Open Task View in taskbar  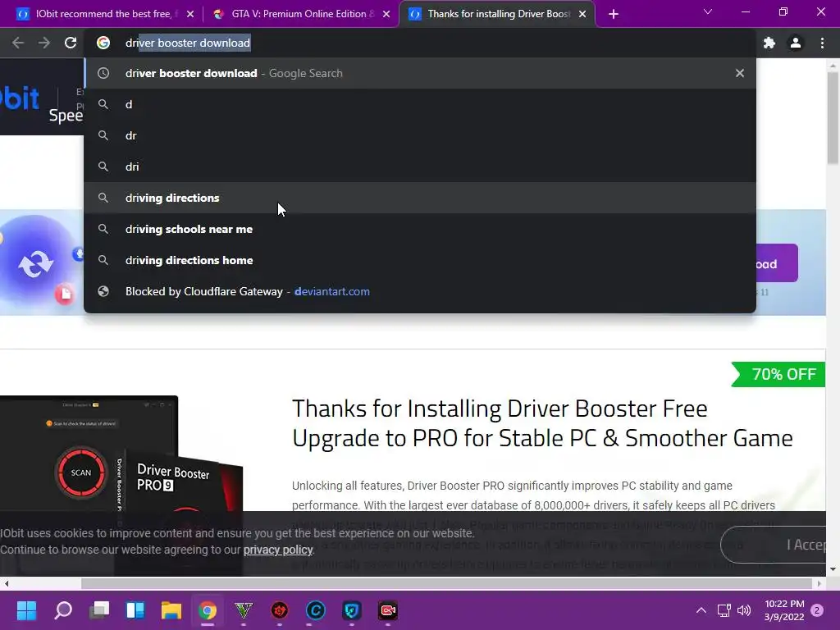point(99,610)
